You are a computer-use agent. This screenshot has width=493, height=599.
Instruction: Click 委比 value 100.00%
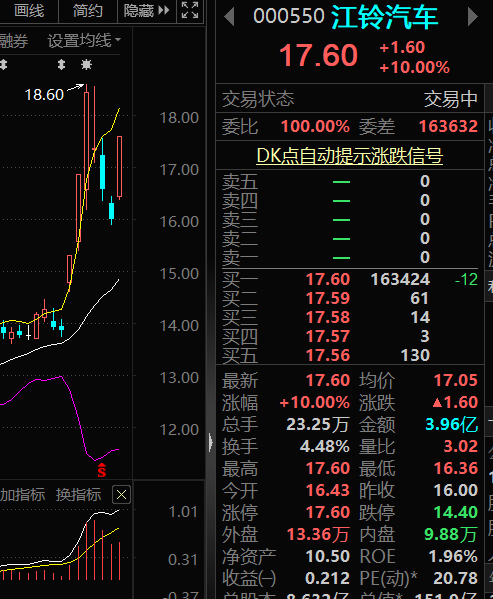(315, 126)
